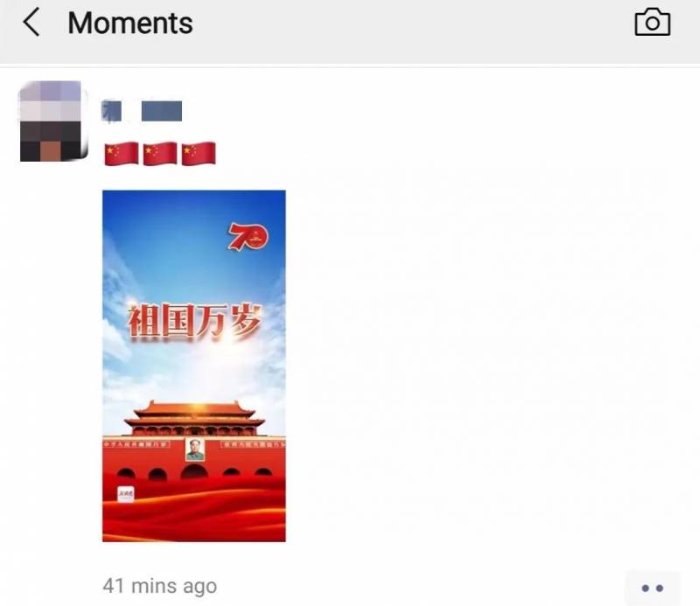Click the Mao portrait on the gate
700x606 pixels.
(x=194, y=449)
